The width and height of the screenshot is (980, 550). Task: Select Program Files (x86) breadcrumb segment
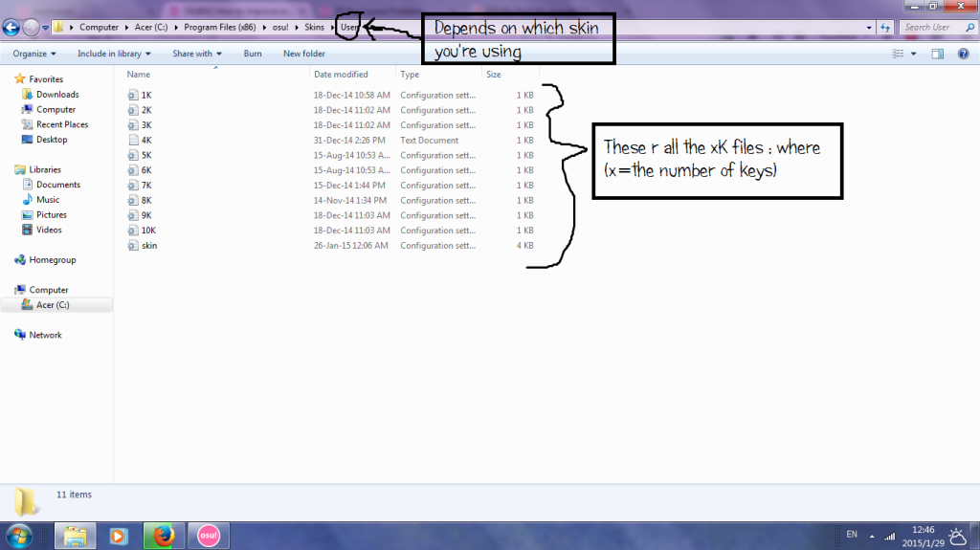point(220,28)
